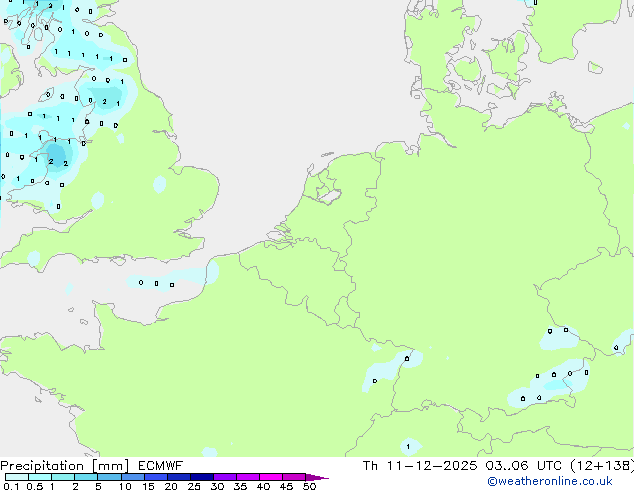
Task: Click the '0.1' legend scale label
Action: point(11,486)
